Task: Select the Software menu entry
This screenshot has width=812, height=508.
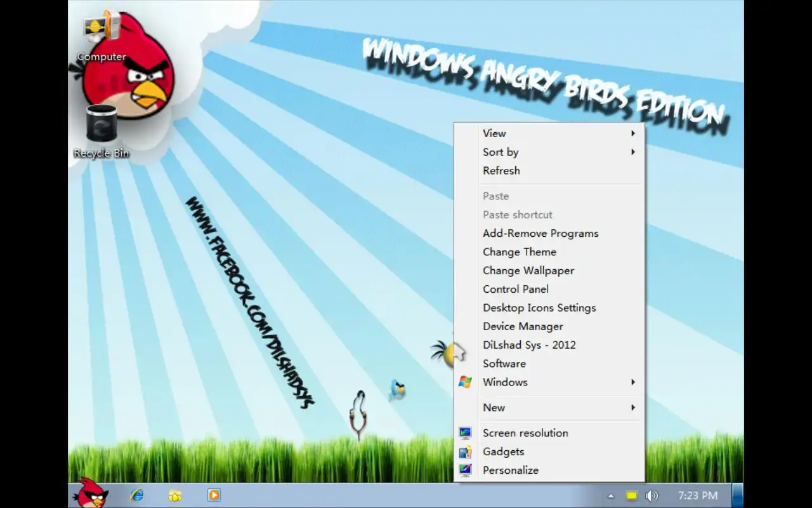Action: pyautogui.click(x=549, y=363)
